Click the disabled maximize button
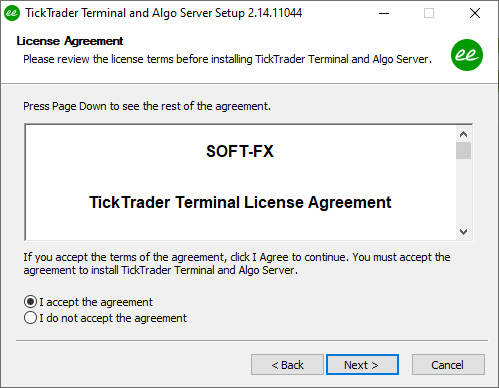 click(x=429, y=13)
